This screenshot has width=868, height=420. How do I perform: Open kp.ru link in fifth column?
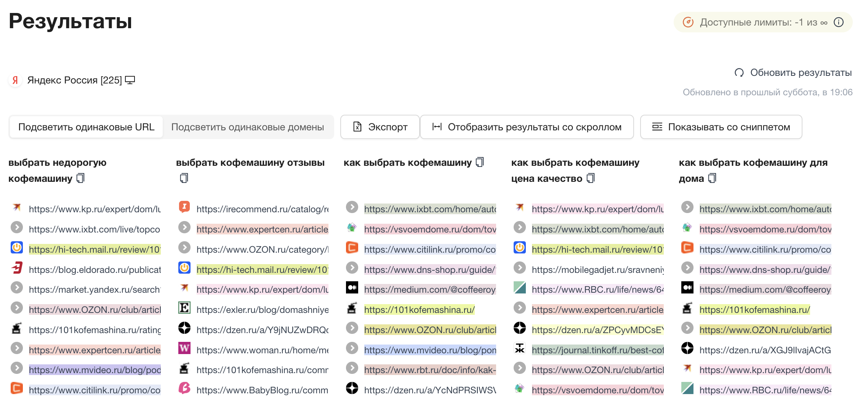pos(766,370)
